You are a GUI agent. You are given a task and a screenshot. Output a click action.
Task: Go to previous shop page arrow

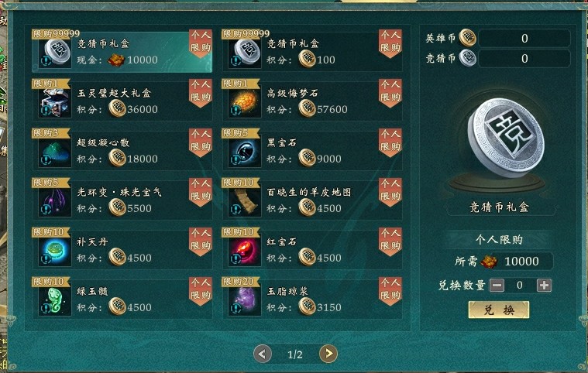263,354
